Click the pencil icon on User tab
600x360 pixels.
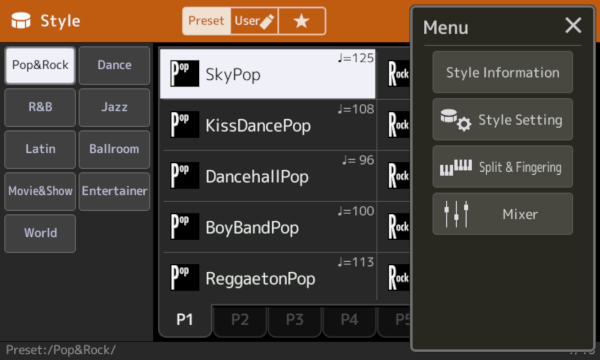click(266, 21)
